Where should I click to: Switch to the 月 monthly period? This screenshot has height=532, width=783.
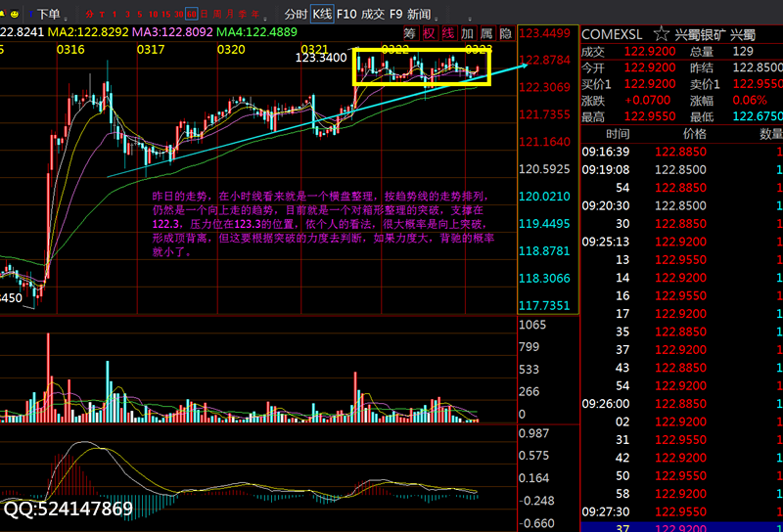click(x=230, y=14)
